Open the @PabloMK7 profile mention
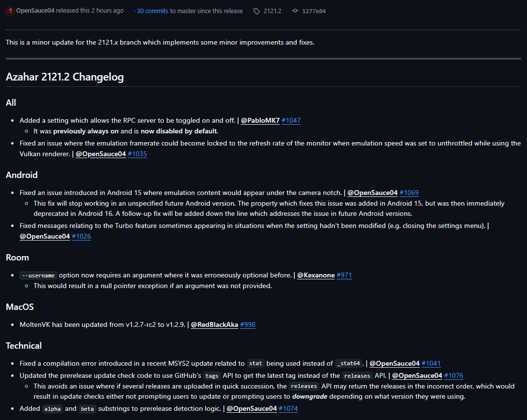This screenshot has height=420, width=527. [x=260, y=120]
